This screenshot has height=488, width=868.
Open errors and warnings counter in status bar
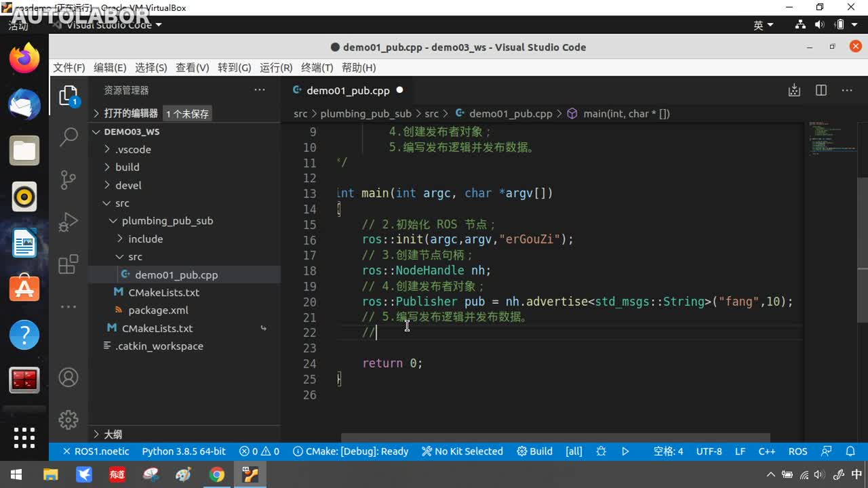(x=259, y=451)
